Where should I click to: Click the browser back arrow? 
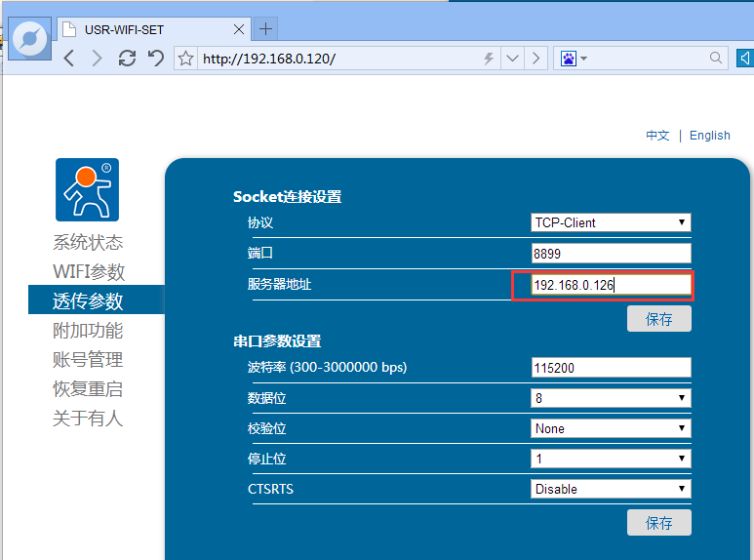pyautogui.click(x=69, y=59)
